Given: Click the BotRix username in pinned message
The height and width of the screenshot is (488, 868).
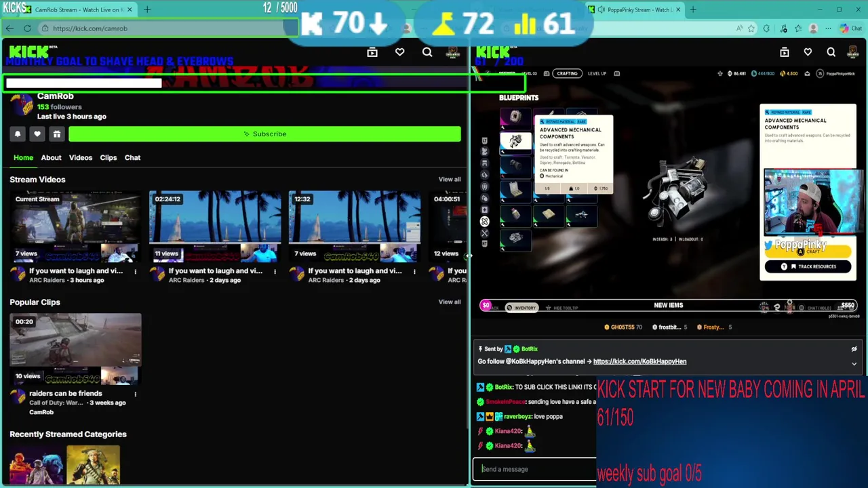Looking at the screenshot, I should (530, 349).
